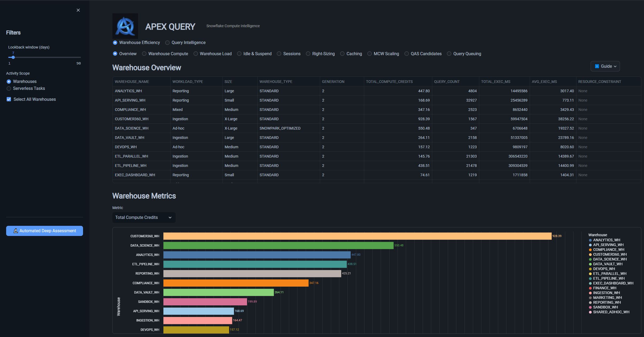Click the EXEC_DASHBOARD_WH table cell
Viewport: 644px width, 337px height.
point(142,175)
